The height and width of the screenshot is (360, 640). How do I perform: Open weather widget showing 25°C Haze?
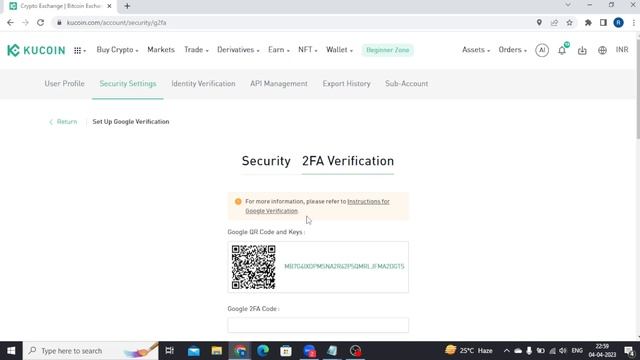point(469,351)
